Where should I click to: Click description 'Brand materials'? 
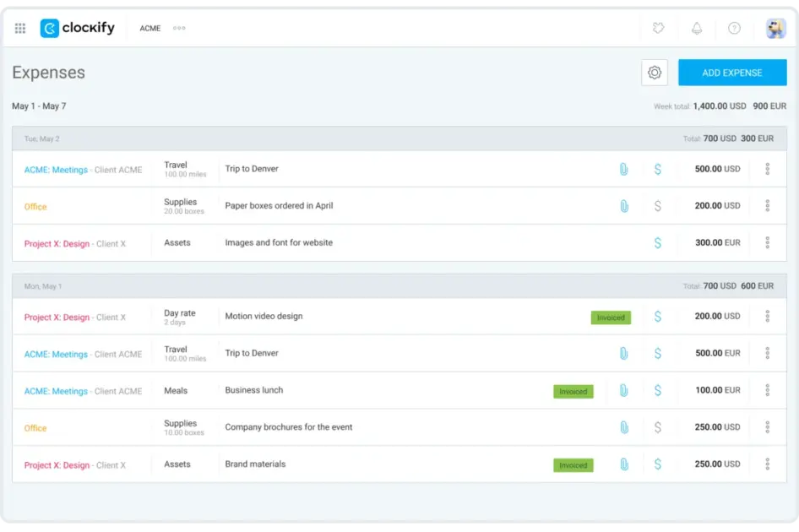(255, 464)
